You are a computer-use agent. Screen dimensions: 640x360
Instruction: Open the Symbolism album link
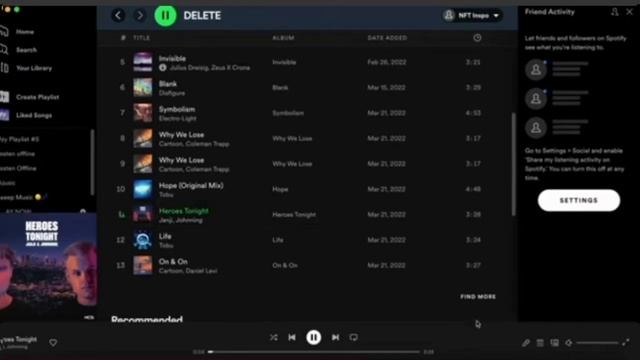(x=288, y=113)
